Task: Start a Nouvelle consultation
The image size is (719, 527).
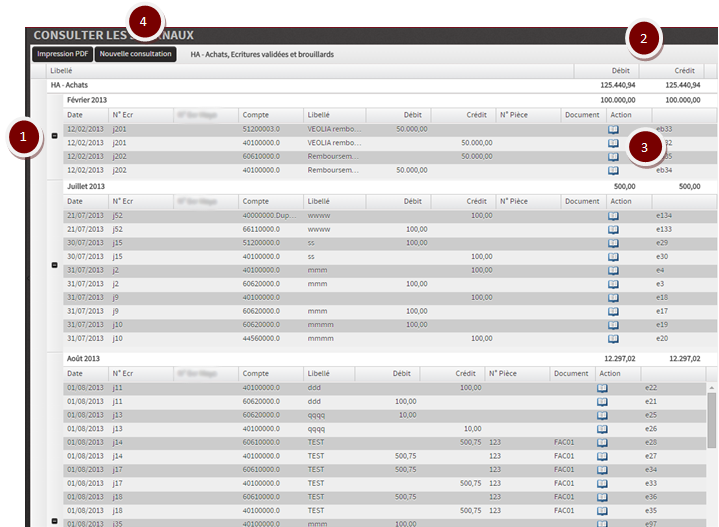Action: [136, 53]
